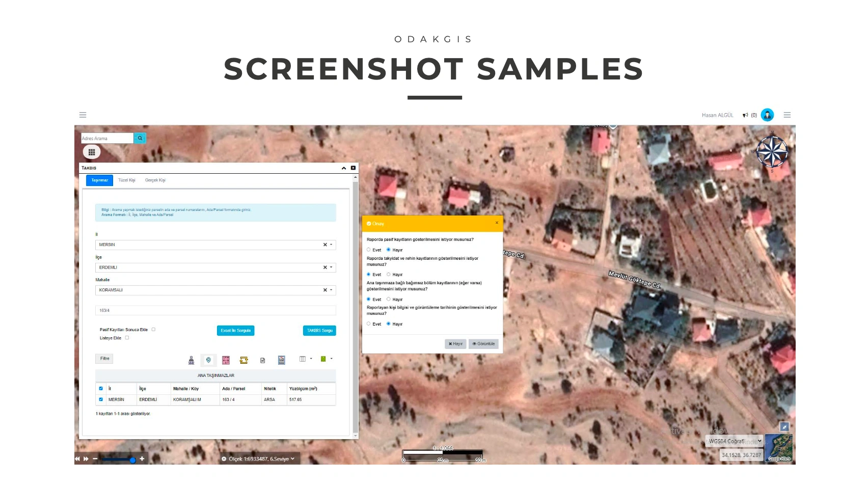Click the Görüntüle button in Onay dialog
This screenshot has height=486, width=868.
point(483,344)
